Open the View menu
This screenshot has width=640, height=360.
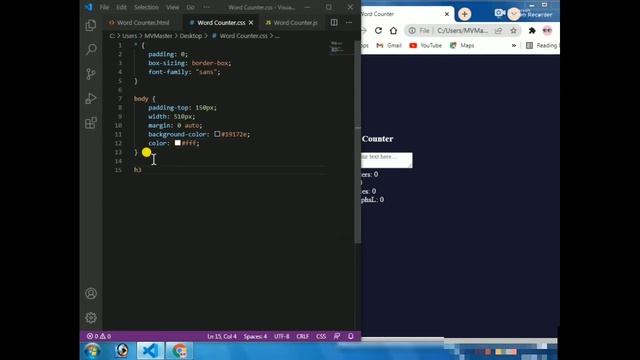pyautogui.click(x=172, y=7)
